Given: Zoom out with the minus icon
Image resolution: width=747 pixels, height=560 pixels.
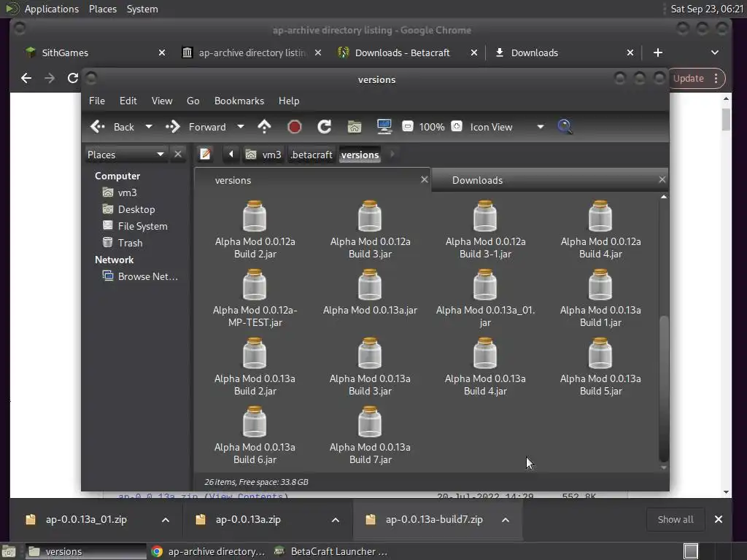Looking at the screenshot, I should point(408,127).
